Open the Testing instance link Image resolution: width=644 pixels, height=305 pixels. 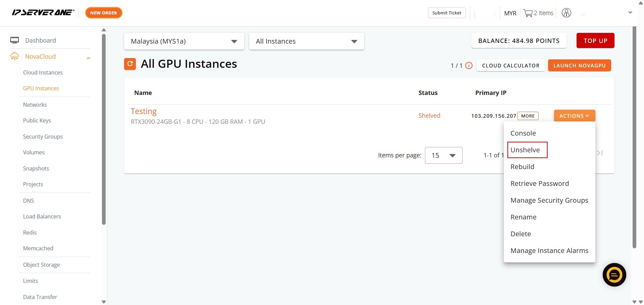pyautogui.click(x=144, y=111)
